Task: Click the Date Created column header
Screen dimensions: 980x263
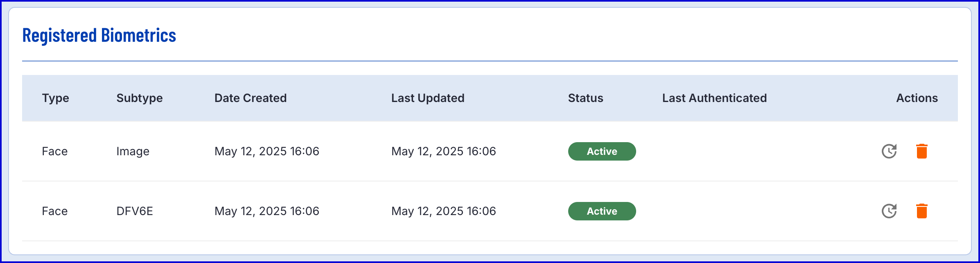Action: point(251,98)
